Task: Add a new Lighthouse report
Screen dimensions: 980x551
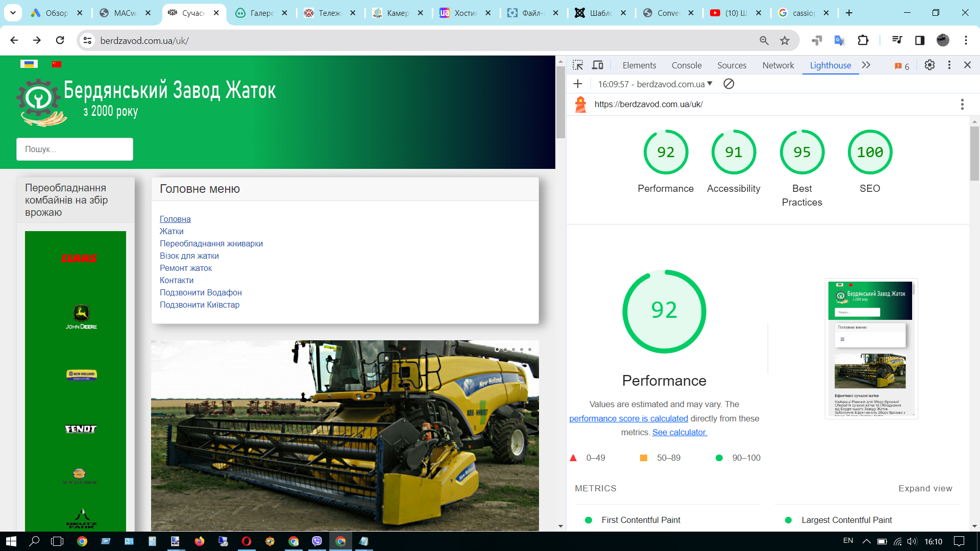Action: (x=578, y=84)
